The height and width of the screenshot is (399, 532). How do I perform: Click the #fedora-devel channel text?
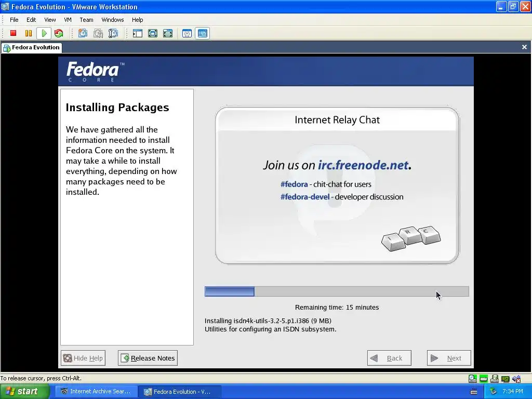(x=305, y=197)
